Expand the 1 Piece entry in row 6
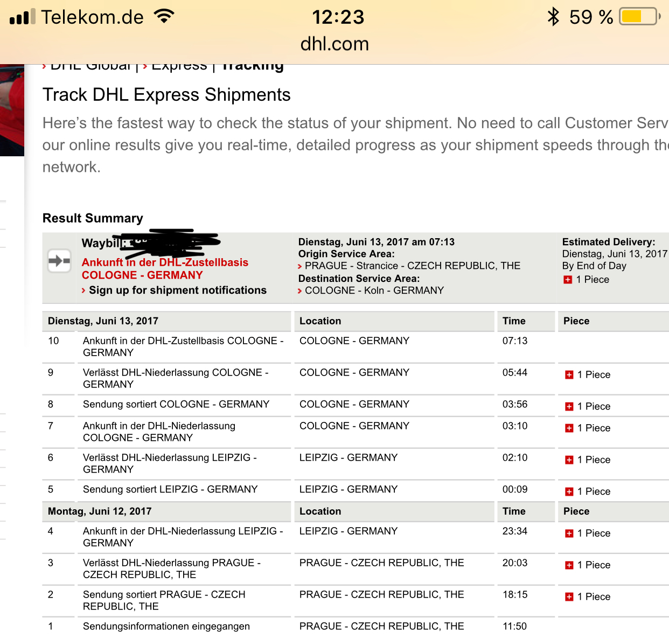669x644 pixels. click(x=588, y=460)
